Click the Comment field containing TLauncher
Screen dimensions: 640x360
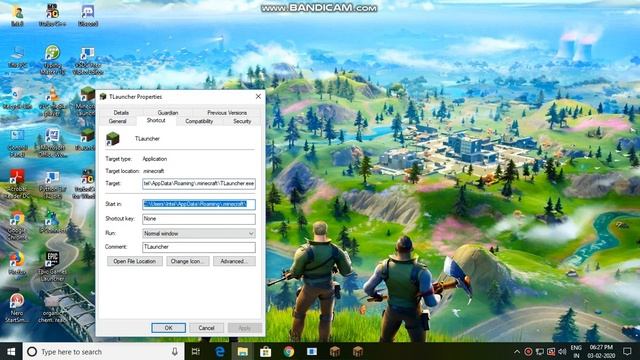[x=199, y=247]
